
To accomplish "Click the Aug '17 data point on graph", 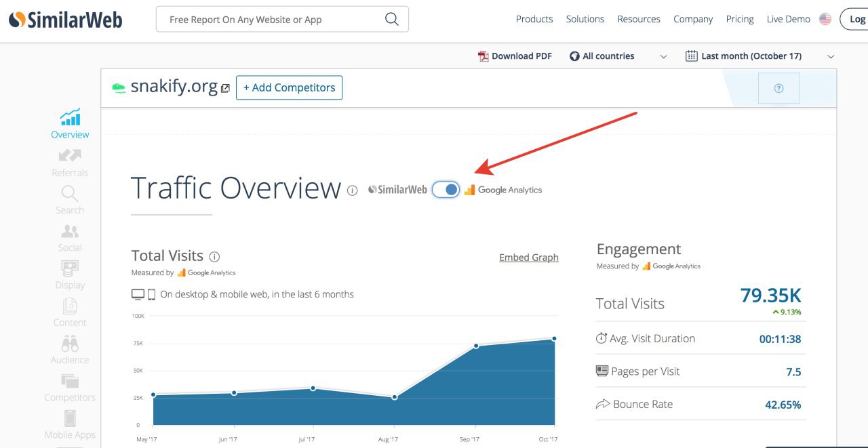I will [x=395, y=396].
